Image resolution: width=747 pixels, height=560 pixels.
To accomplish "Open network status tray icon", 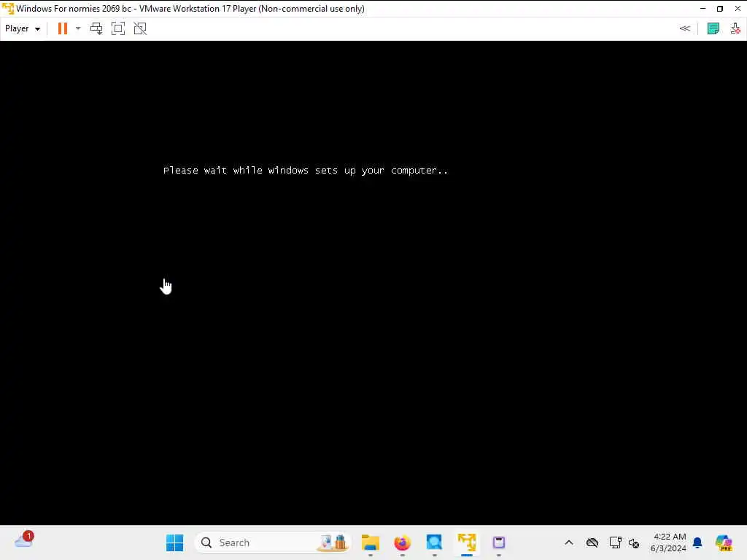I will [615, 542].
